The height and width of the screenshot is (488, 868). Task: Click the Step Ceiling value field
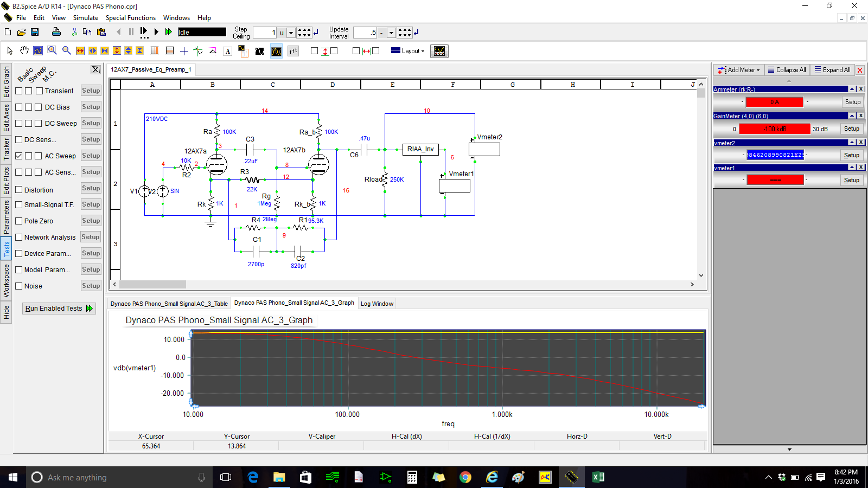(265, 33)
